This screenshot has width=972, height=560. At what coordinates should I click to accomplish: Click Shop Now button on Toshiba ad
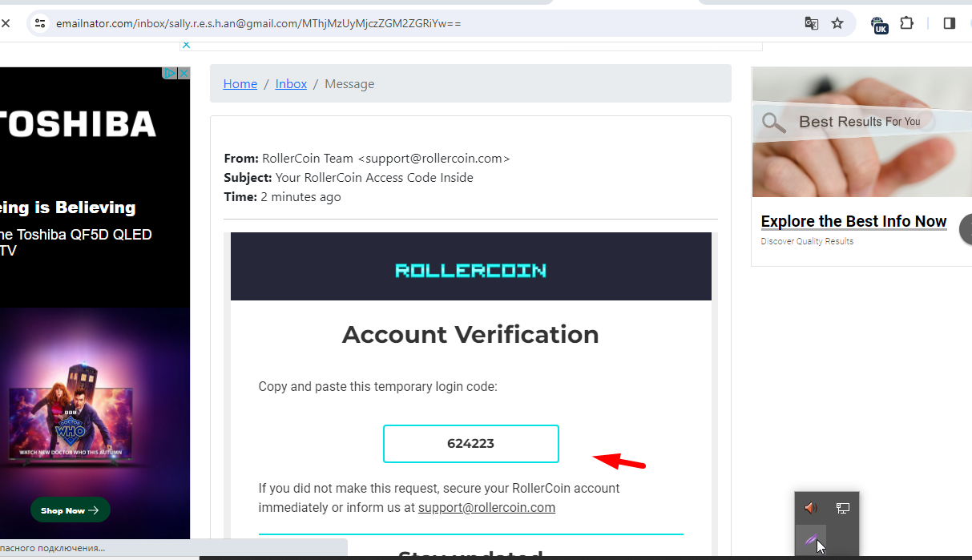[71, 510]
